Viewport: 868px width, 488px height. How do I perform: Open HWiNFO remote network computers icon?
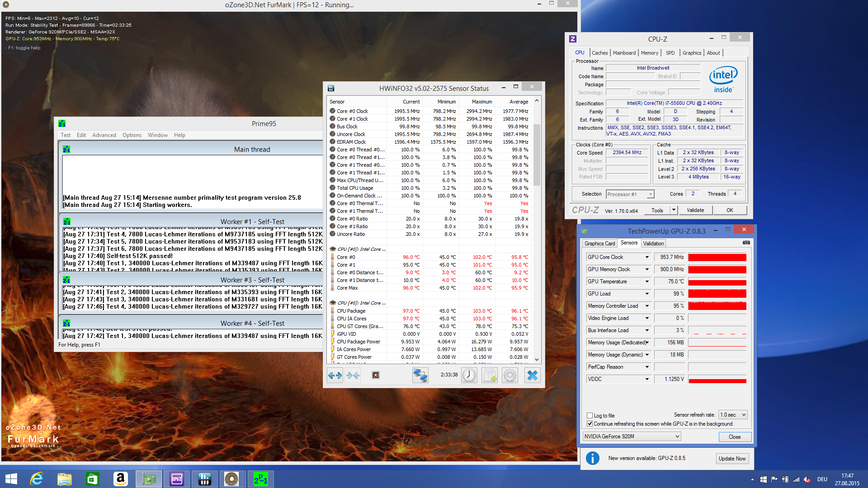click(420, 375)
